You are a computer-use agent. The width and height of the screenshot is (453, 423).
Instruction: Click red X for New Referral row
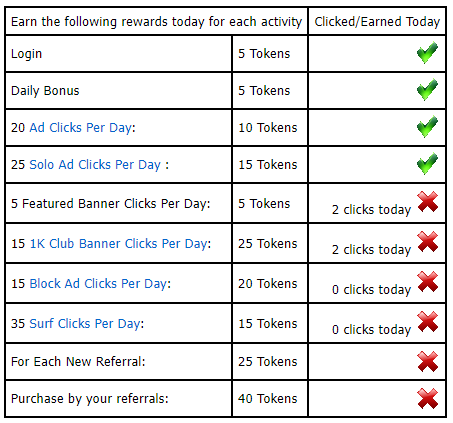click(428, 362)
